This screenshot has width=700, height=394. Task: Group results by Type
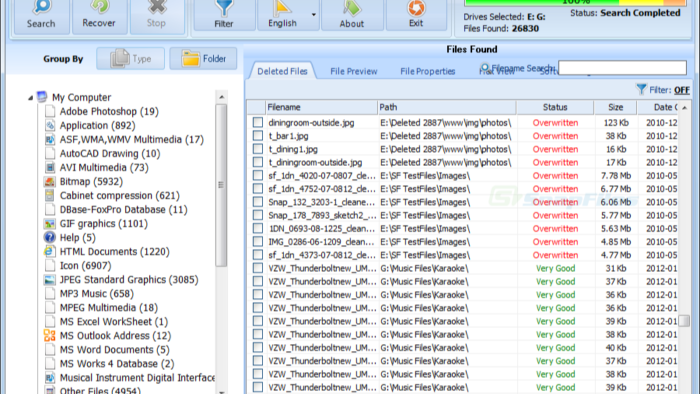pos(130,58)
